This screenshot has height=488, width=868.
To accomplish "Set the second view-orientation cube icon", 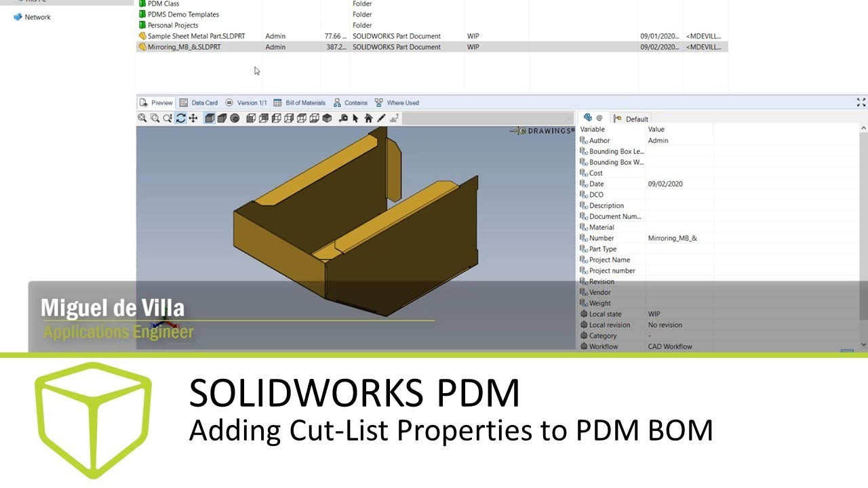I will [263, 118].
